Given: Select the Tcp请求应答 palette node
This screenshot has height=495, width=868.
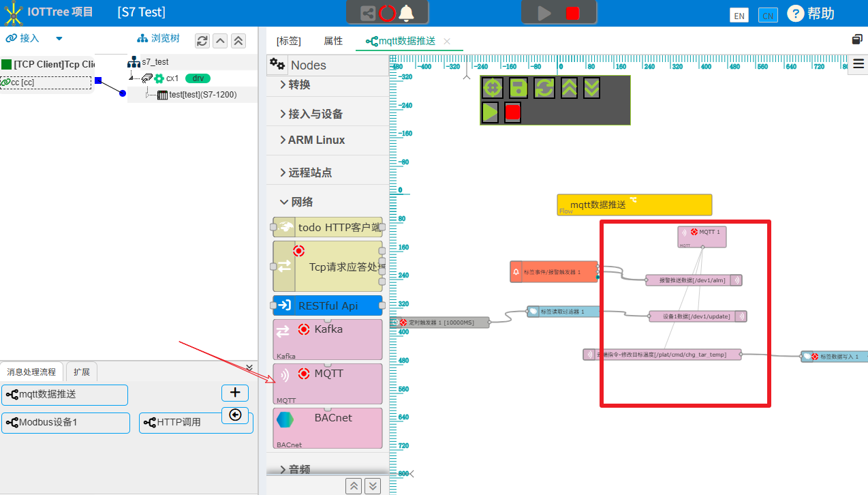Looking at the screenshot, I should coord(327,266).
